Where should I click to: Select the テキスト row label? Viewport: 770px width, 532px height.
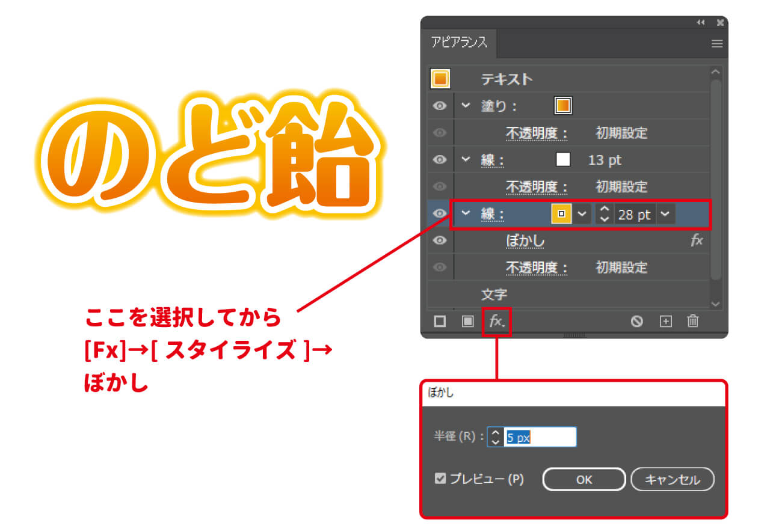tap(507, 79)
